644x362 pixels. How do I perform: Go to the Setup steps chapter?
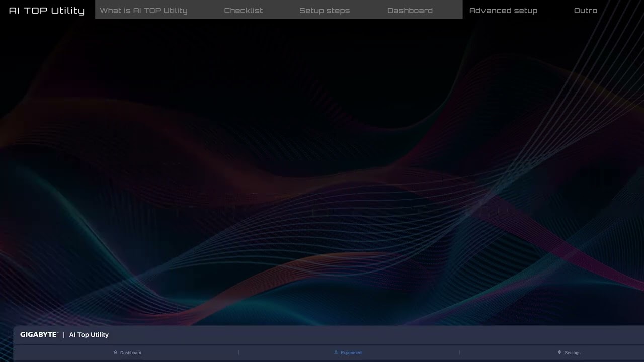(324, 10)
